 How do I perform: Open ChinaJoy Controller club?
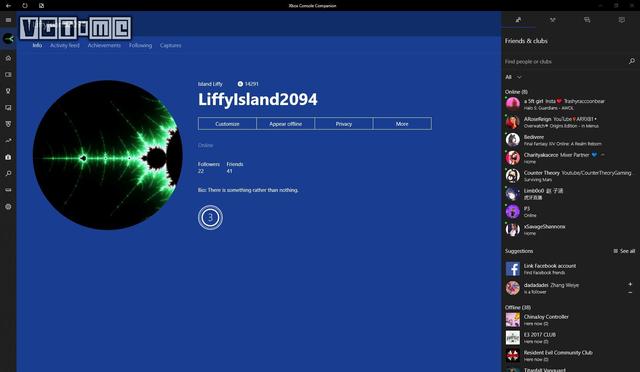570,320
